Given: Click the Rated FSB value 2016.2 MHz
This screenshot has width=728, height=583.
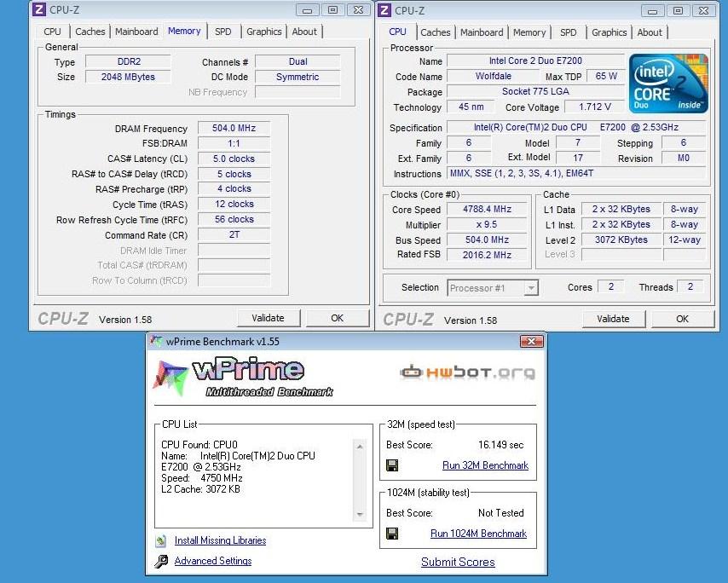Looking at the screenshot, I should point(487,255).
